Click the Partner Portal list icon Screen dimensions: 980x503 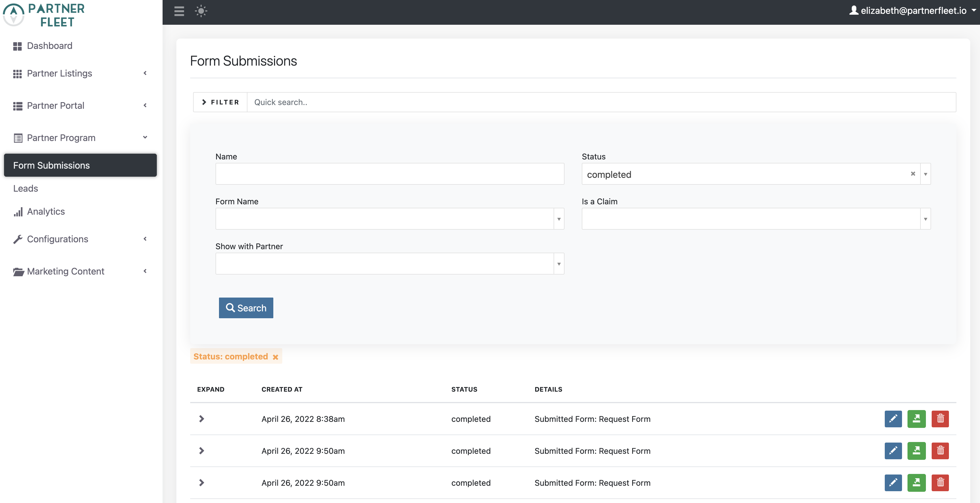[18, 106]
